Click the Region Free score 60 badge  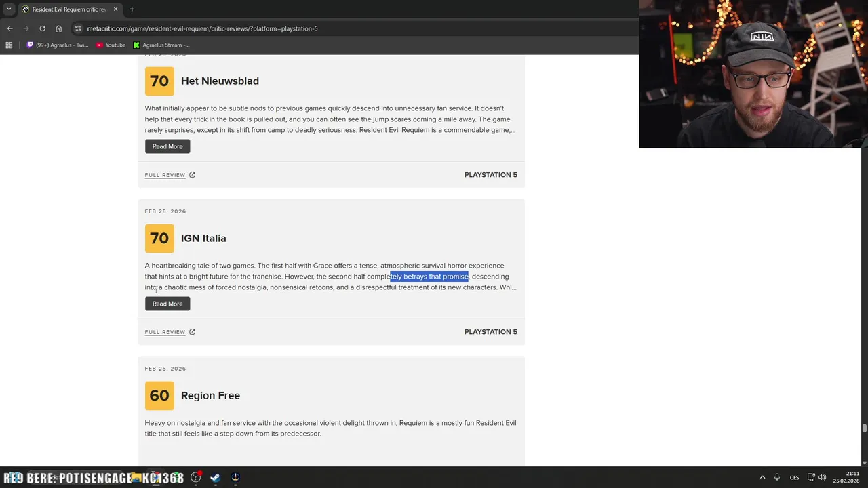(x=159, y=396)
